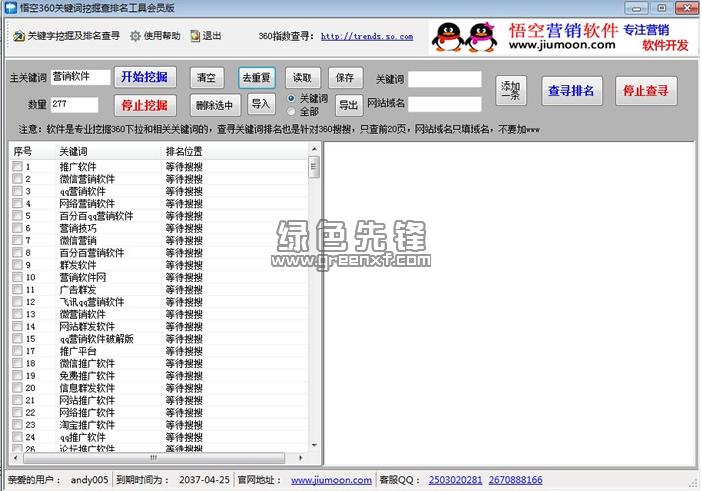Click the QQ number 2503020281 link
The height and width of the screenshot is (491, 702).
pos(455,480)
